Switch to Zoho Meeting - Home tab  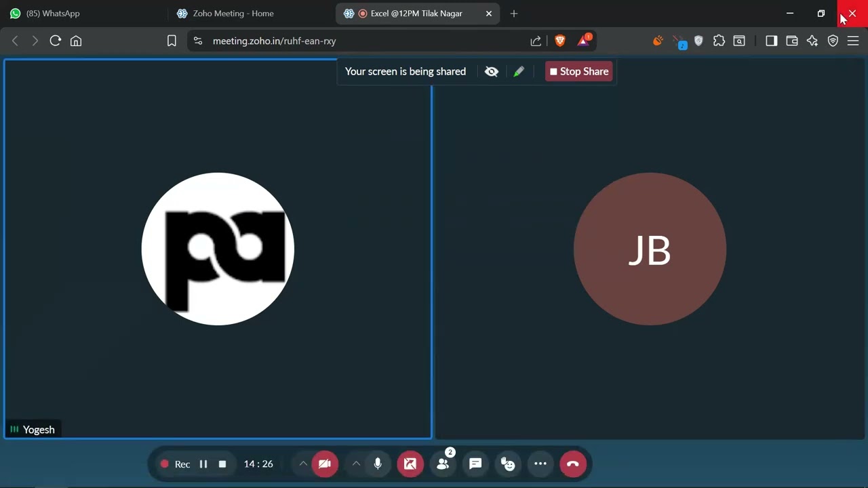tap(250, 14)
